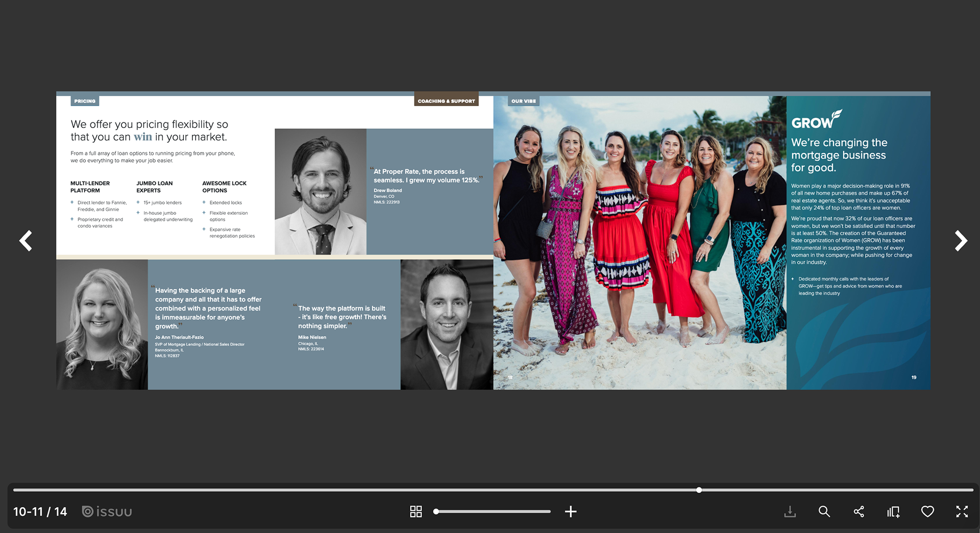Click the AWESOME LOCK OPTIONS heading

[224, 187]
